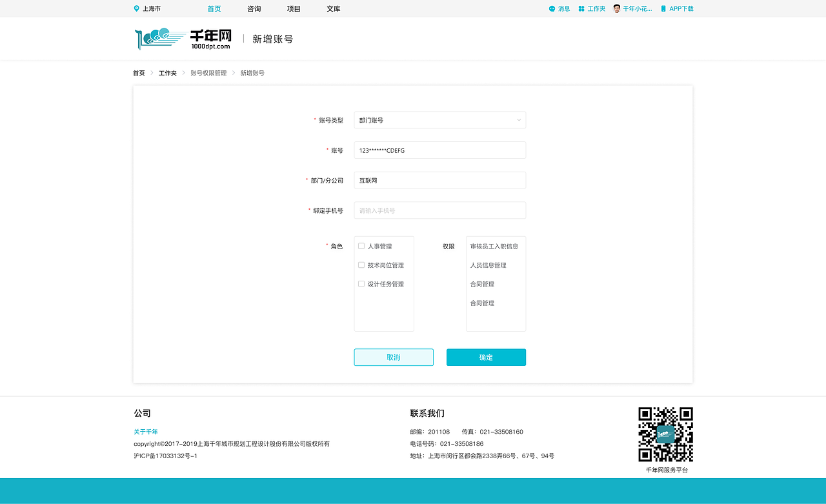Click the APP下载 phone icon

[663, 9]
